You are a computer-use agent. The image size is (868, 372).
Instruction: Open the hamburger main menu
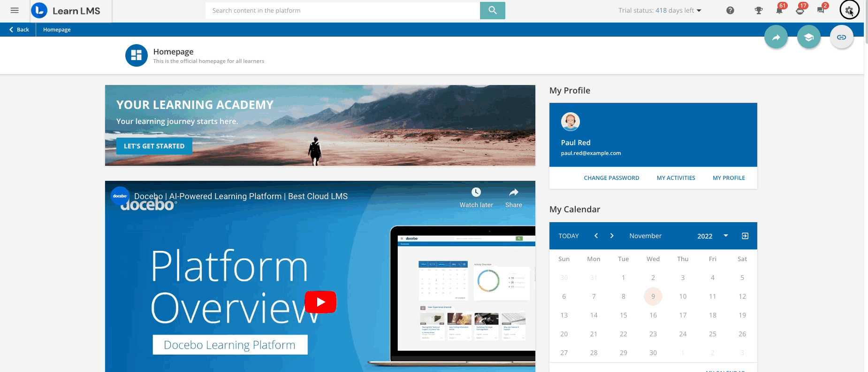coord(15,10)
